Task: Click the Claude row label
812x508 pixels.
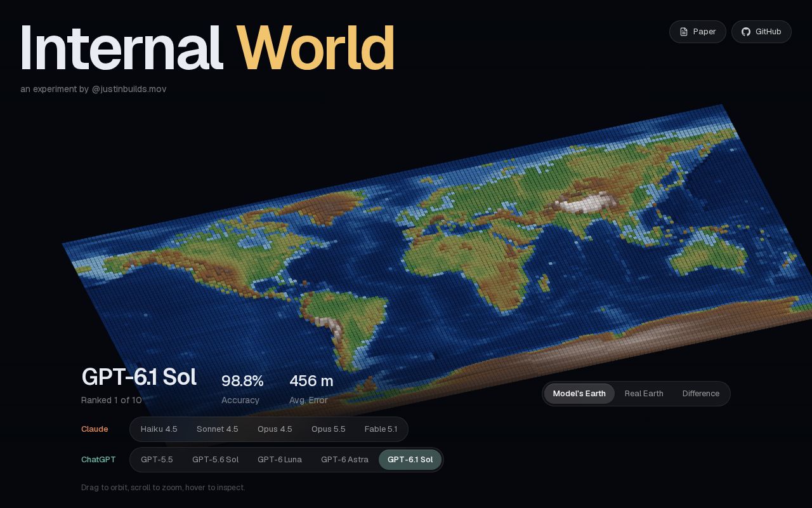Action: coord(95,429)
